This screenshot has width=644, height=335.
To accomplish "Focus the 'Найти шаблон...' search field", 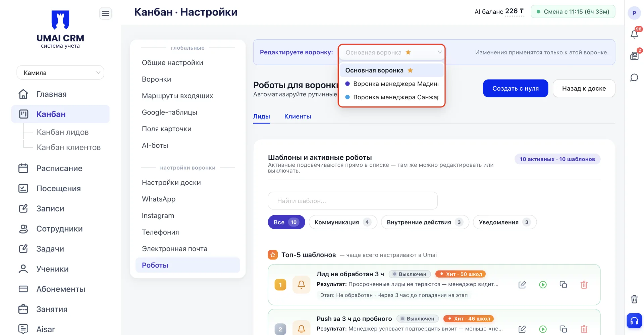I will (x=353, y=201).
